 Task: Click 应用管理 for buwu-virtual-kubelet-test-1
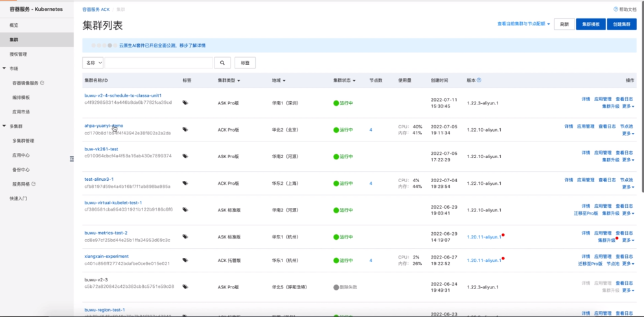click(603, 206)
